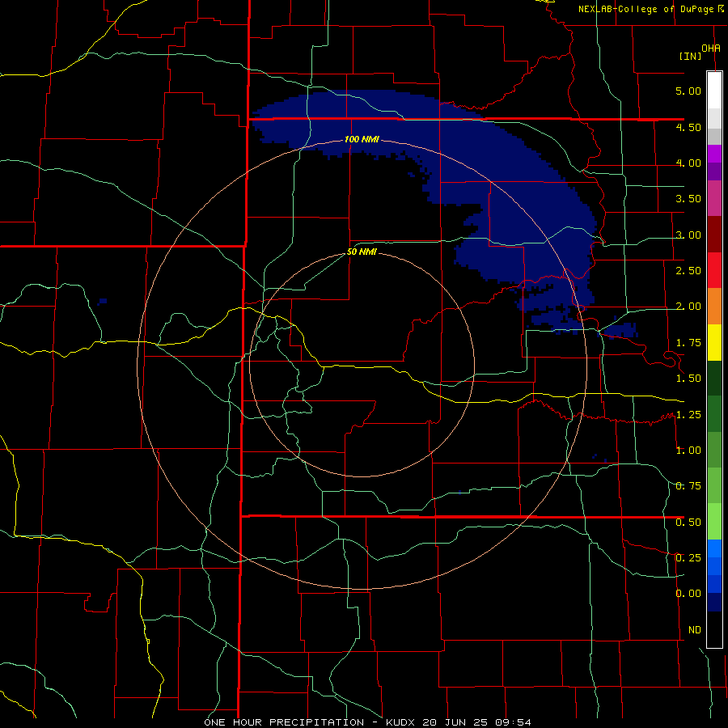
Task: Pick the bright red 2.50 legend swatch
Action: pos(714,270)
